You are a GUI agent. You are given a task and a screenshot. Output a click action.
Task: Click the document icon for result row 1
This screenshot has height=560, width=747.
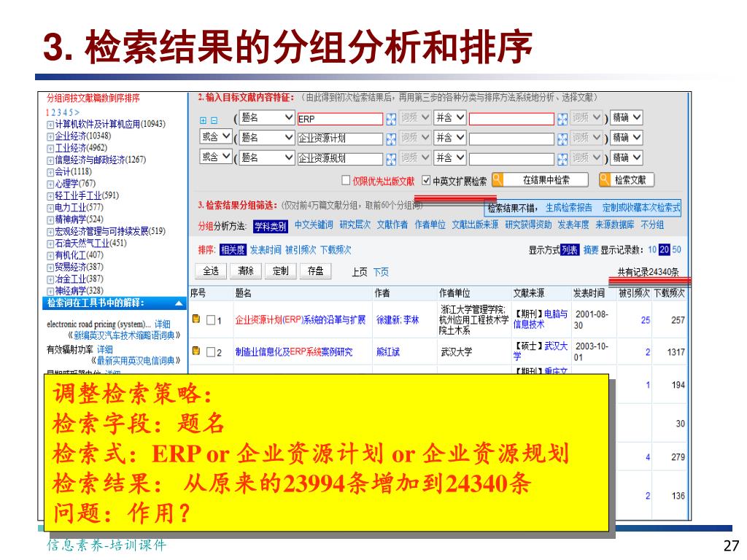tap(196, 319)
